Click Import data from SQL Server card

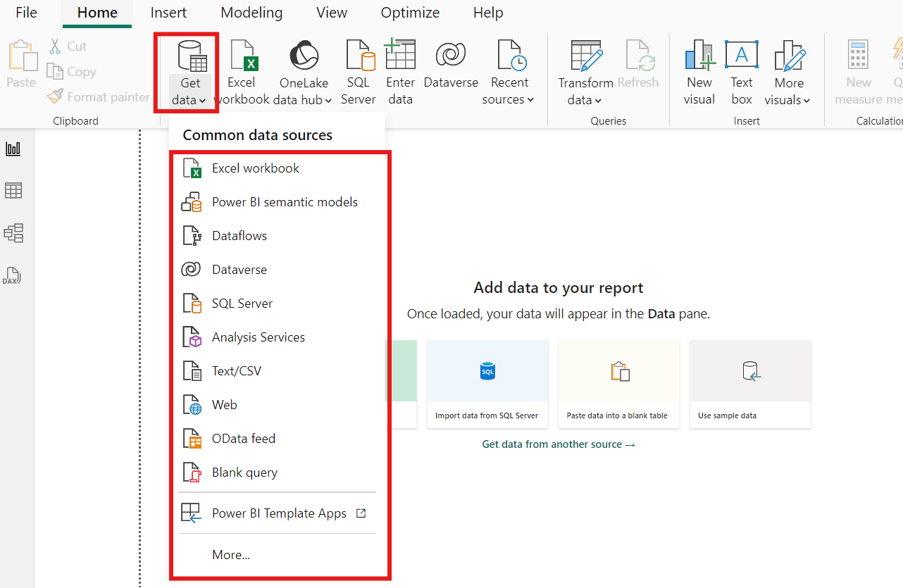pos(487,384)
